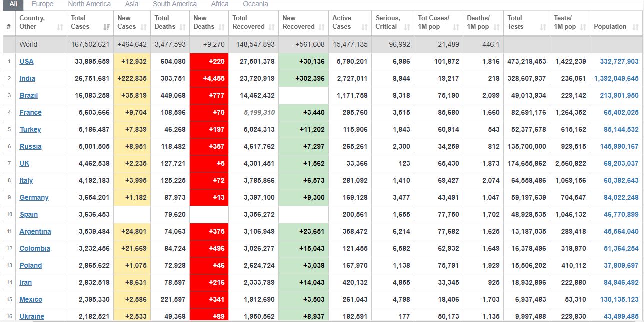
Task: Click France population 65,402,025
Action: point(621,112)
